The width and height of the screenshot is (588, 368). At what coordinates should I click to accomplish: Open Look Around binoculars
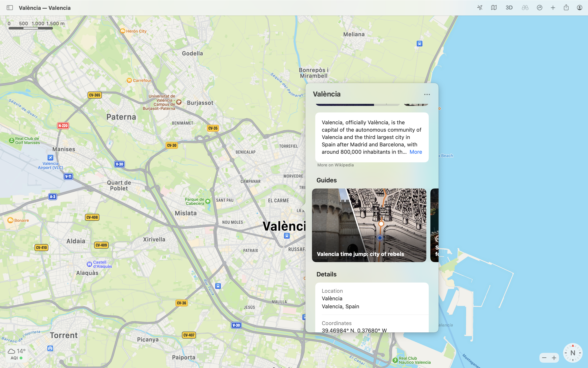525,8
